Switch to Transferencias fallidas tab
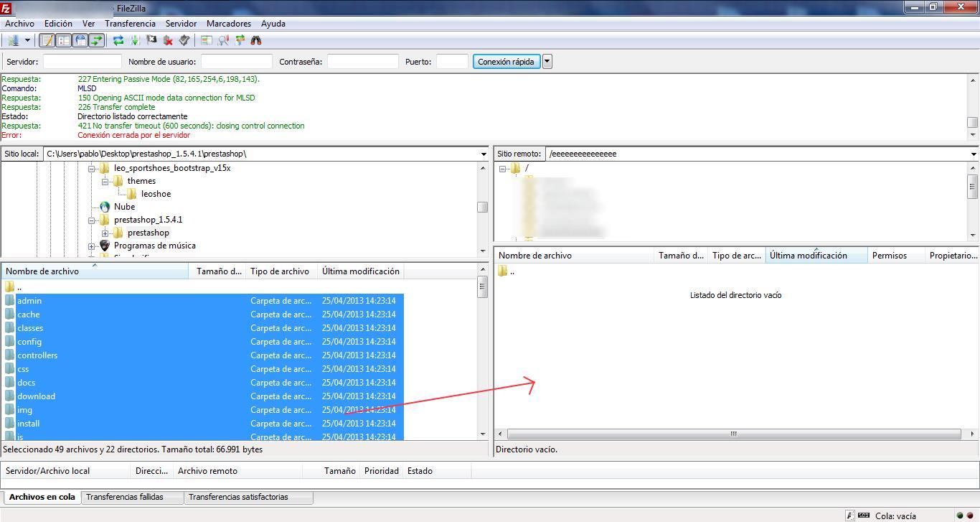 pos(125,497)
